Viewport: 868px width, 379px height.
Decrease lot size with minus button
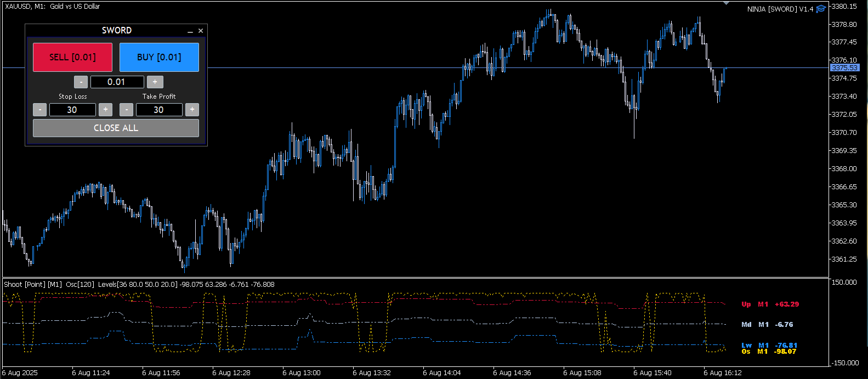[81, 82]
